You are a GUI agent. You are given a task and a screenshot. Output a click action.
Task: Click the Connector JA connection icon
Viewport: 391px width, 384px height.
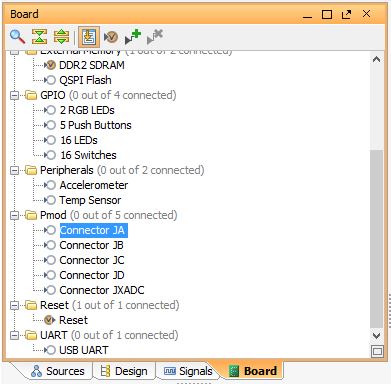[50, 230]
